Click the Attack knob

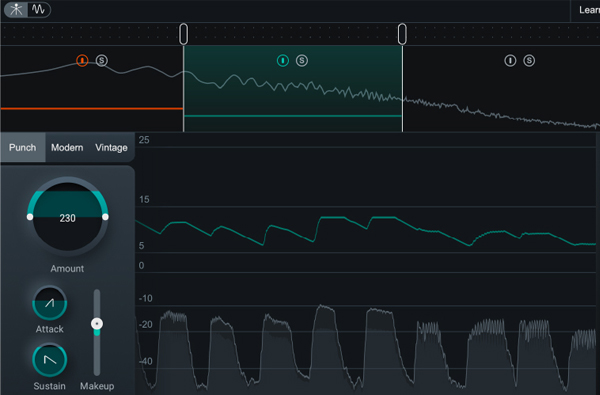(x=50, y=303)
